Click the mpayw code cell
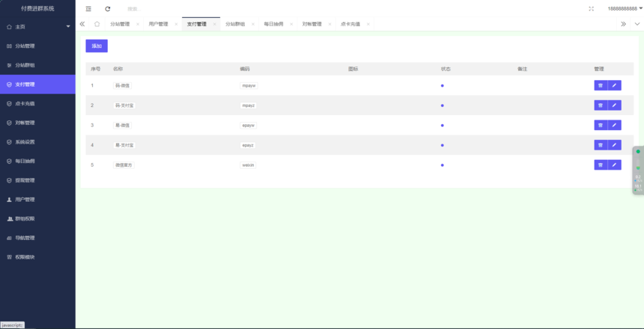Image resolution: width=644 pixels, height=329 pixels. 249,86
